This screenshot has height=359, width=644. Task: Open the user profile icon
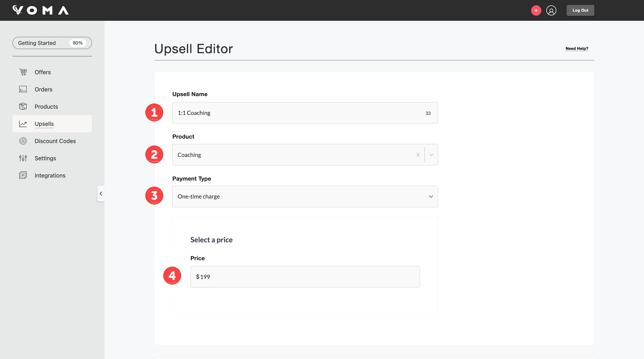click(x=551, y=11)
